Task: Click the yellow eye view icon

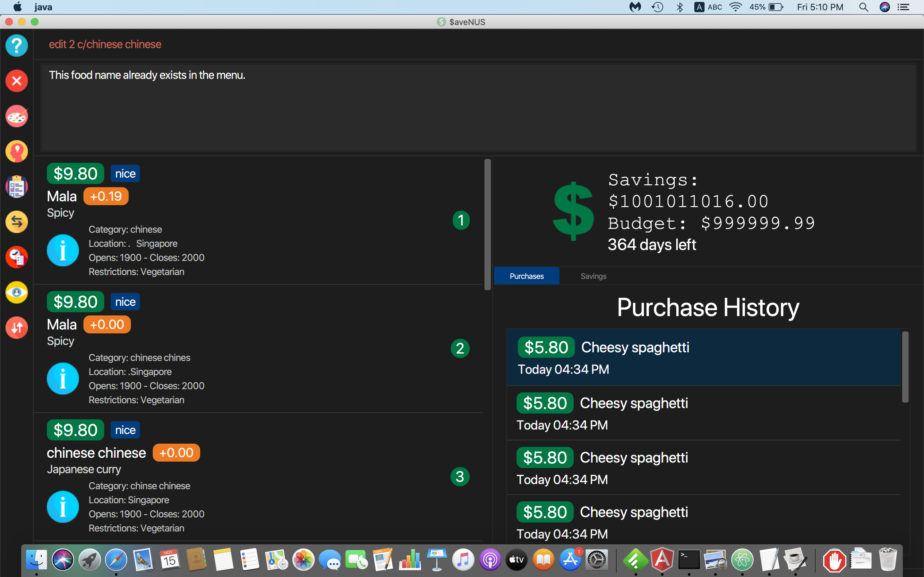Action: pyautogui.click(x=16, y=292)
